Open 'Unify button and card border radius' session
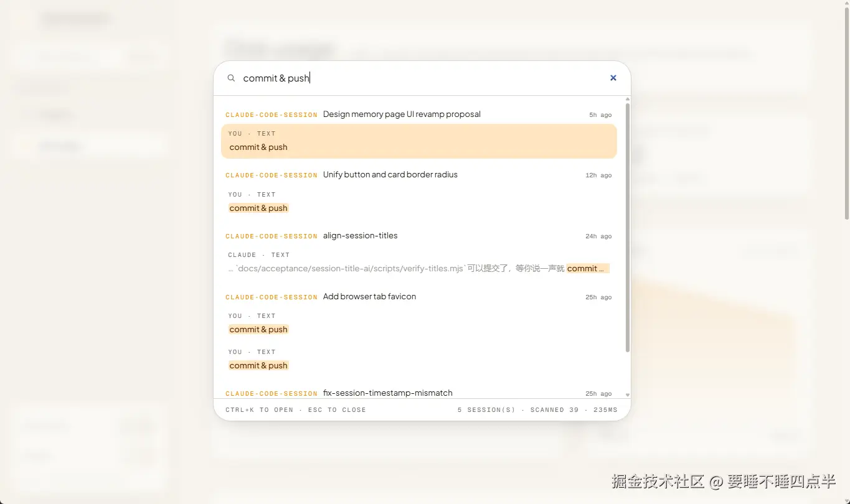850x504 pixels. coord(390,175)
